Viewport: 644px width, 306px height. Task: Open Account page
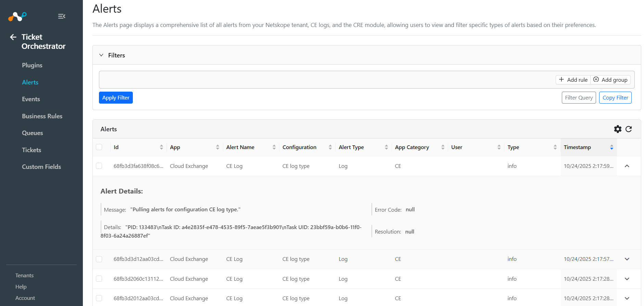click(25, 298)
